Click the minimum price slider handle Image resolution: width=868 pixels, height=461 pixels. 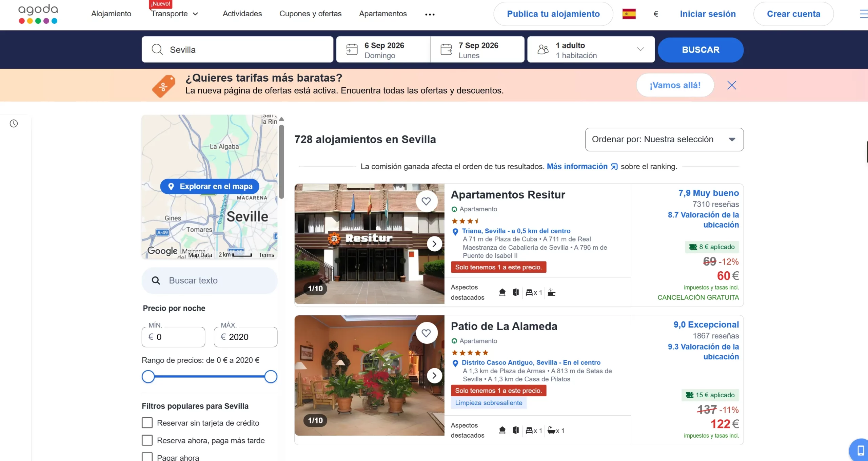coord(148,377)
